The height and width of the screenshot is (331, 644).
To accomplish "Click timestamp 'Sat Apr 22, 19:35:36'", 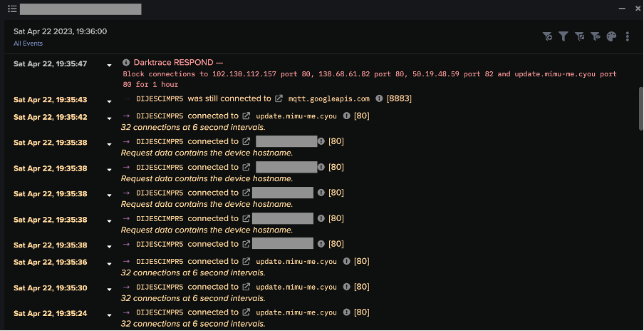I will point(50,263).
